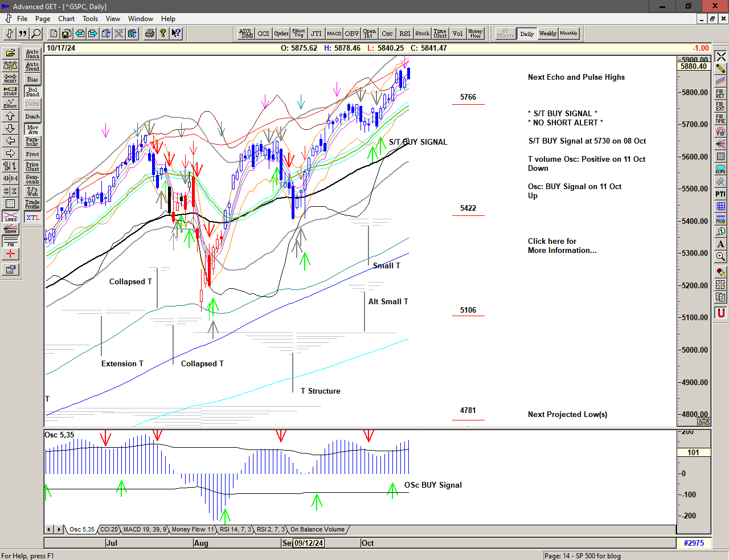Select the PTI tool icon
Screen dimensions: 729x560
pyautogui.click(x=720, y=194)
